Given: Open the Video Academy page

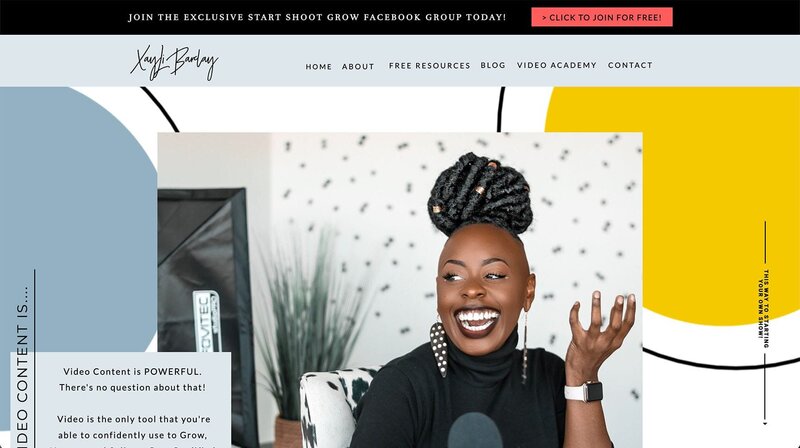Looking at the screenshot, I should point(557,65).
